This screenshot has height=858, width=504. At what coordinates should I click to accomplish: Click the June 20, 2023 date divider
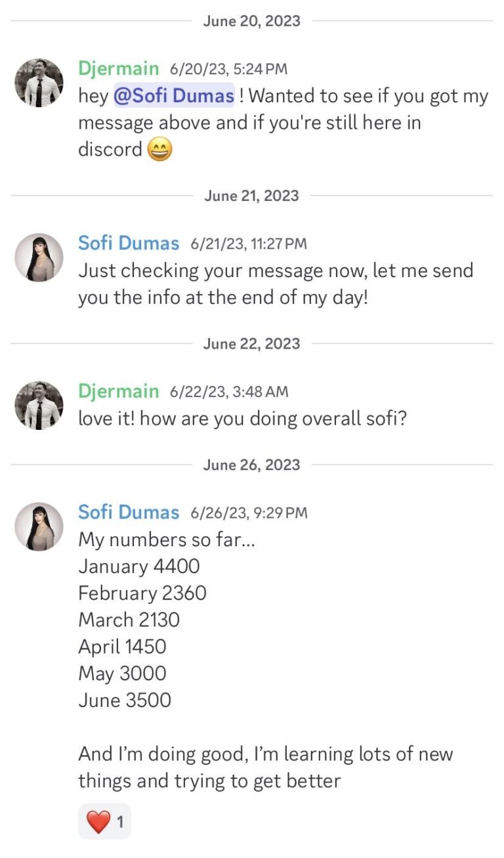pyautogui.click(x=252, y=20)
